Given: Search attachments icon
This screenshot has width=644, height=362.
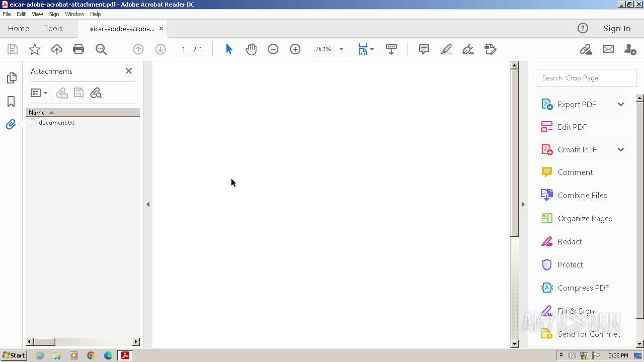Looking at the screenshot, I should (96, 93).
